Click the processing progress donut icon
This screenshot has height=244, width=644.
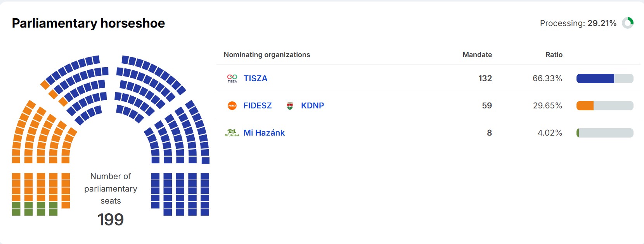[x=628, y=23]
